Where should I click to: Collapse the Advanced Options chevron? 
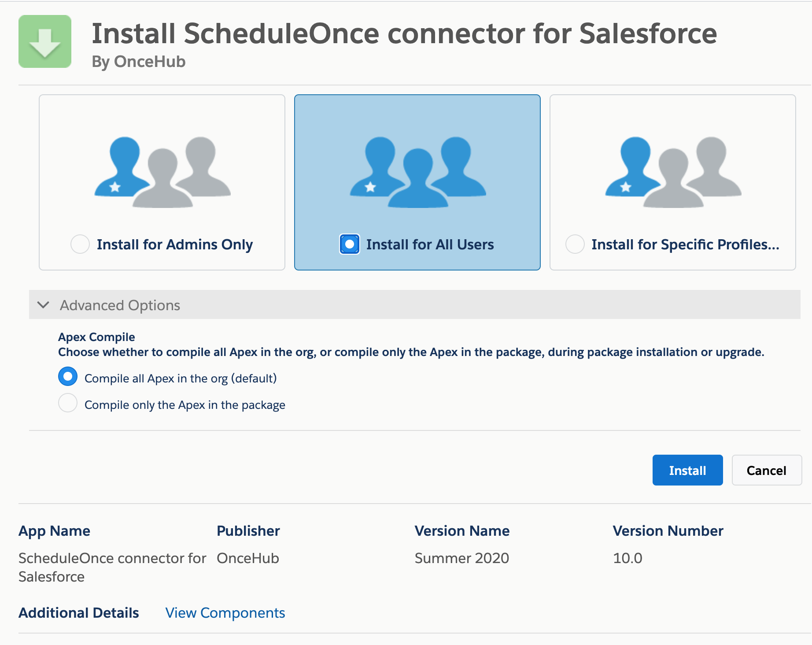point(43,305)
